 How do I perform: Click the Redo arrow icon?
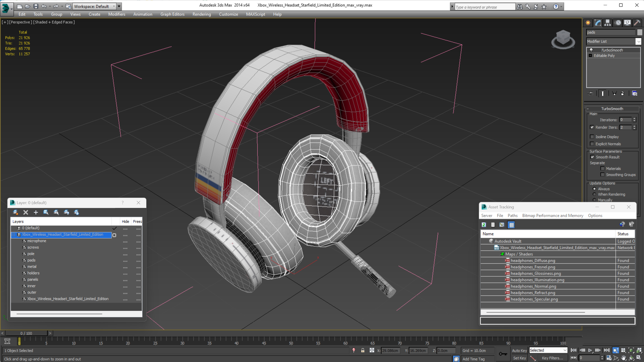pyautogui.click(x=56, y=6)
